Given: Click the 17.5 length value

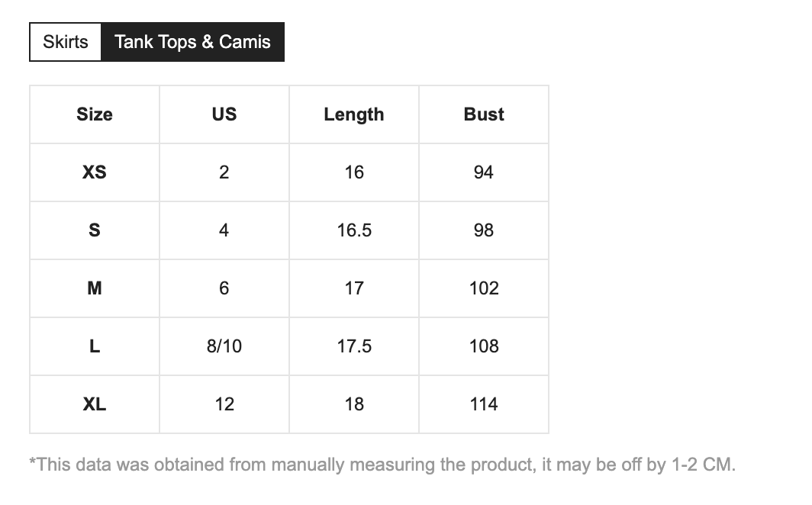Looking at the screenshot, I should point(354,346).
